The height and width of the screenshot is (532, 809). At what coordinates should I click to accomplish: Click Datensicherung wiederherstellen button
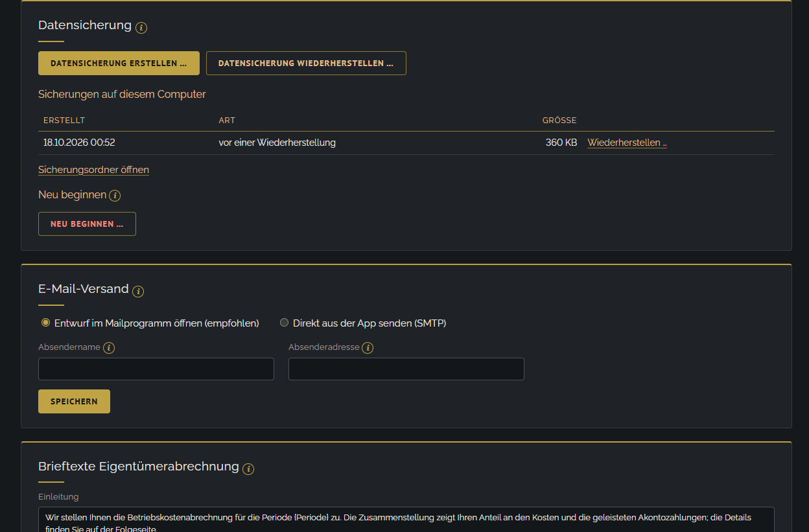pos(306,64)
